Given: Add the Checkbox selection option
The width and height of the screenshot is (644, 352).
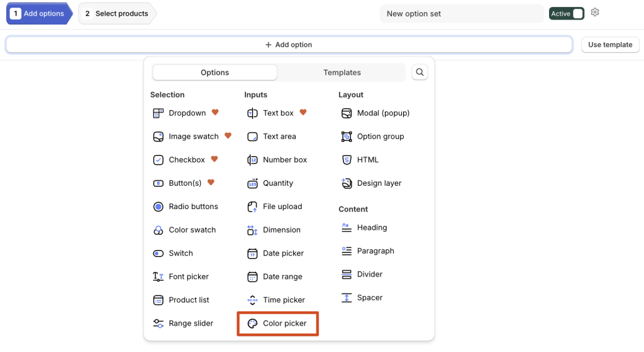Looking at the screenshot, I should pos(179,159).
